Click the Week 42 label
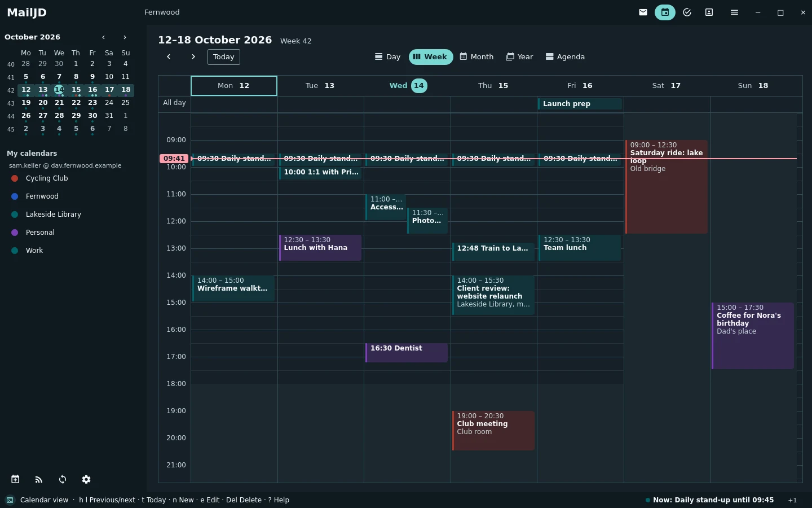The image size is (812, 508). pos(296,41)
